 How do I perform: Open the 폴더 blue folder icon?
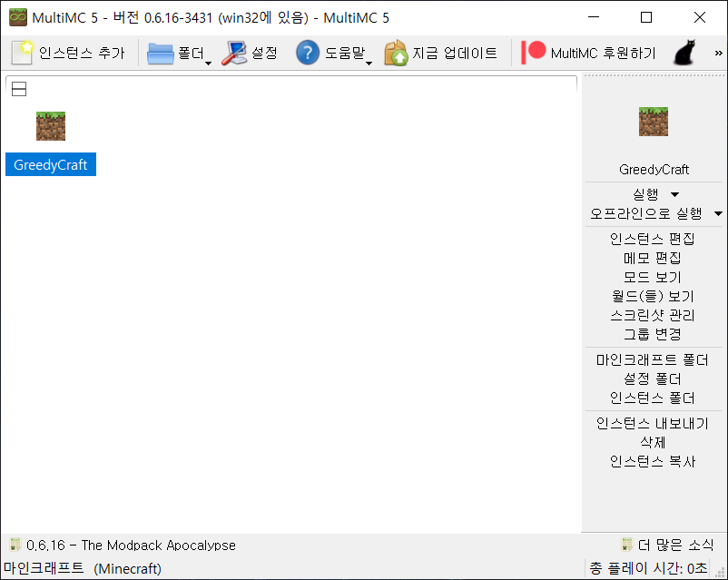point(161,54)
